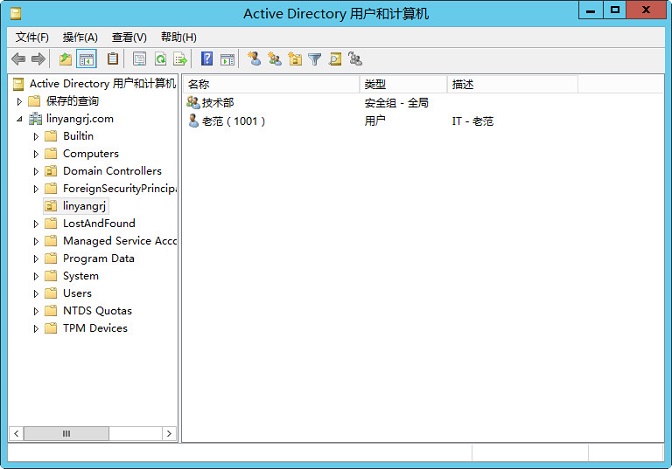Open Properties toolbar icon
The image size is (672, 469).
139,59
